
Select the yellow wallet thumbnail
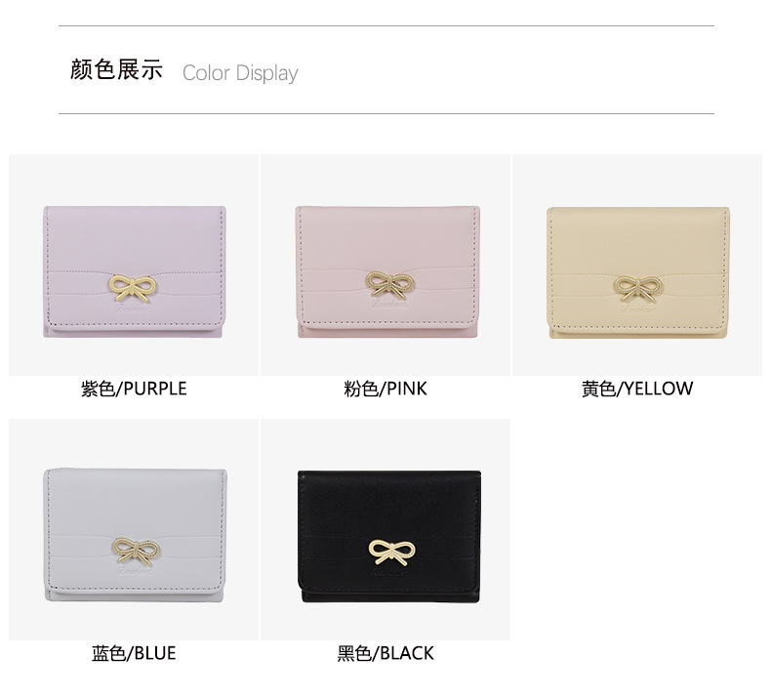[637, 266]
